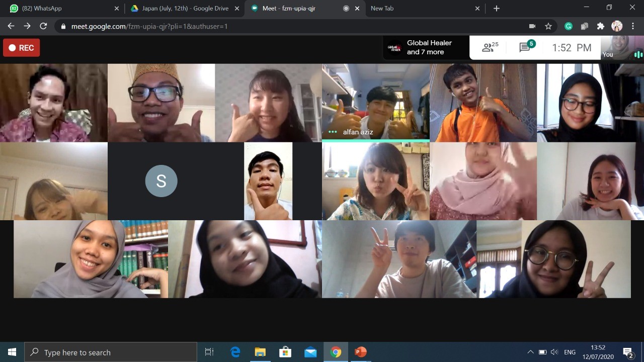Show hidden system tray icons
The image size is (644, 362).
coord(530,352)
